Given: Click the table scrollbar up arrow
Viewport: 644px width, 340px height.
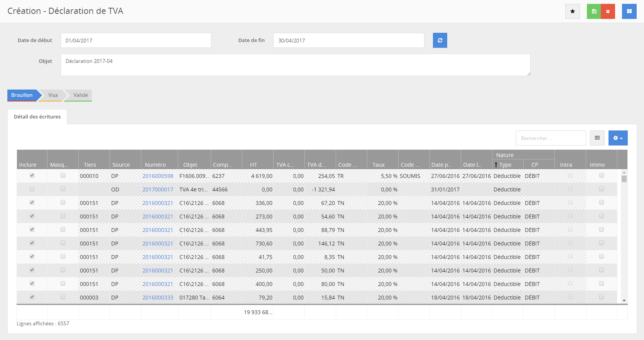Looking at the screenshot, I should [x=624, y=173].
